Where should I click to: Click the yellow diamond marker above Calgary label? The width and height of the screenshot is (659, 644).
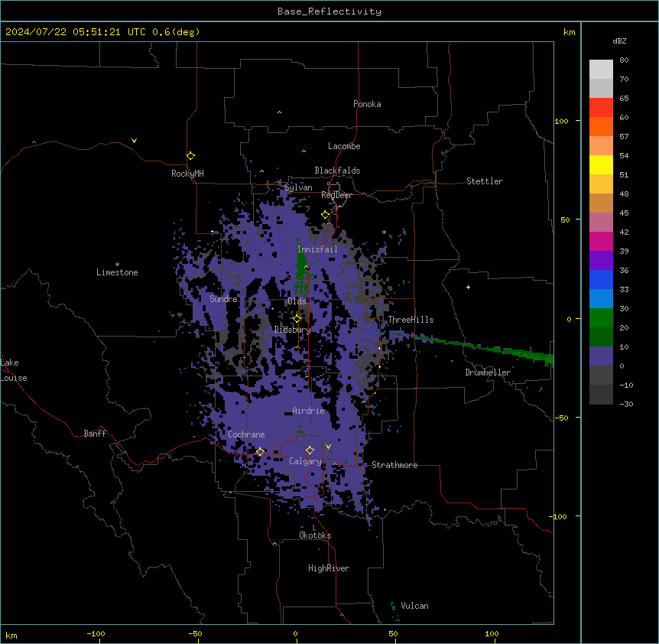pyautogui.click(x=310, y=450)
